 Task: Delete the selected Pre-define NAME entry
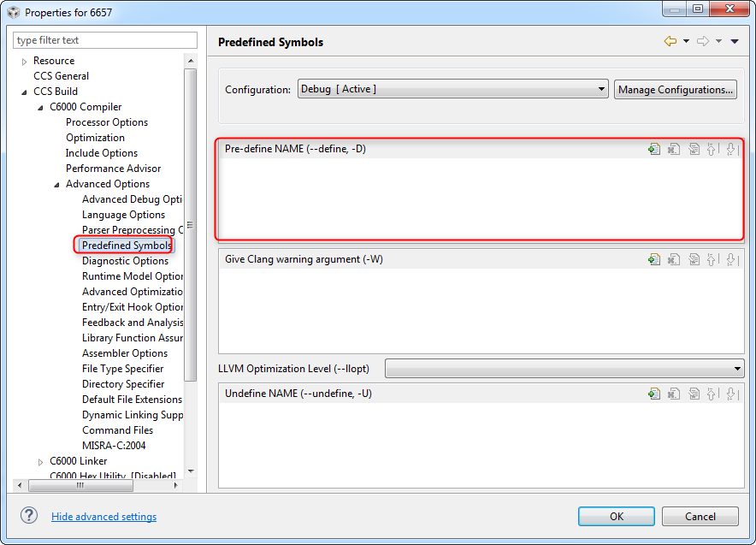click(x=673, y=148)
